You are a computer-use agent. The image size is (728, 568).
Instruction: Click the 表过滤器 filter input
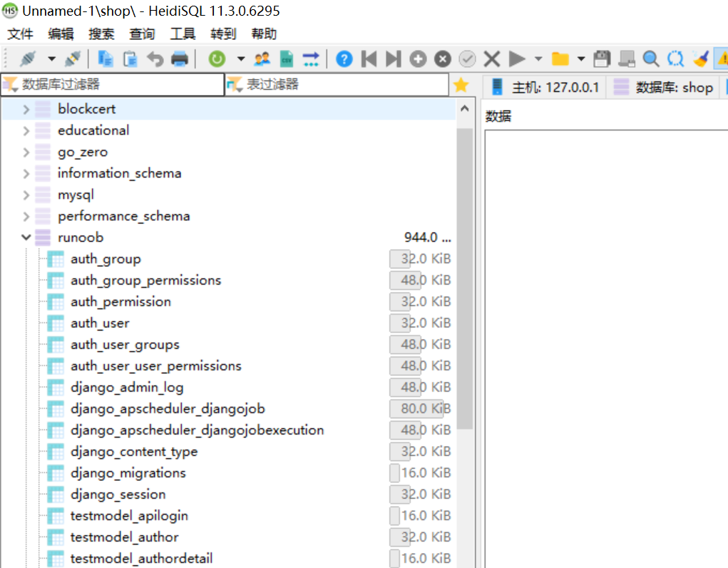click(337, 85)
